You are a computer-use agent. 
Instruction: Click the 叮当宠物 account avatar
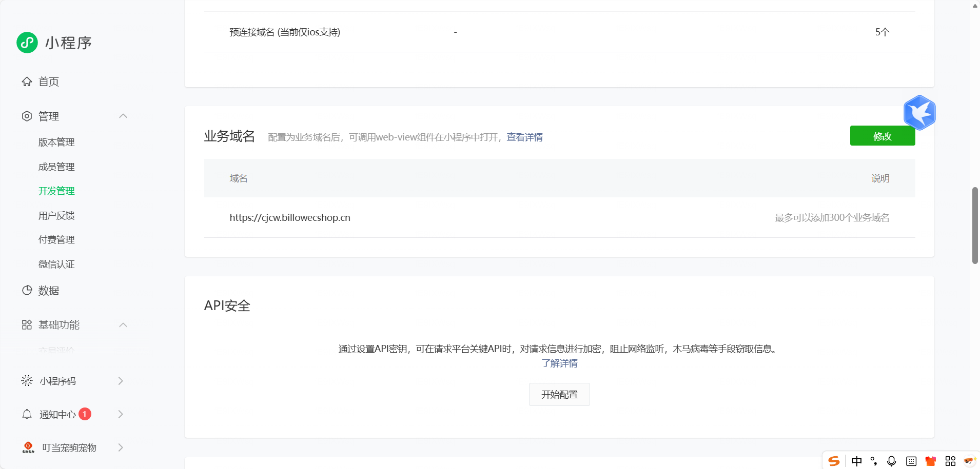28,447
